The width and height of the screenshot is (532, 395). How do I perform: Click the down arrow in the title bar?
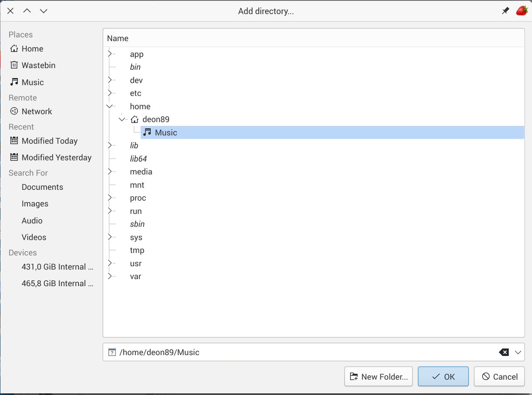[x=44, y=11]
